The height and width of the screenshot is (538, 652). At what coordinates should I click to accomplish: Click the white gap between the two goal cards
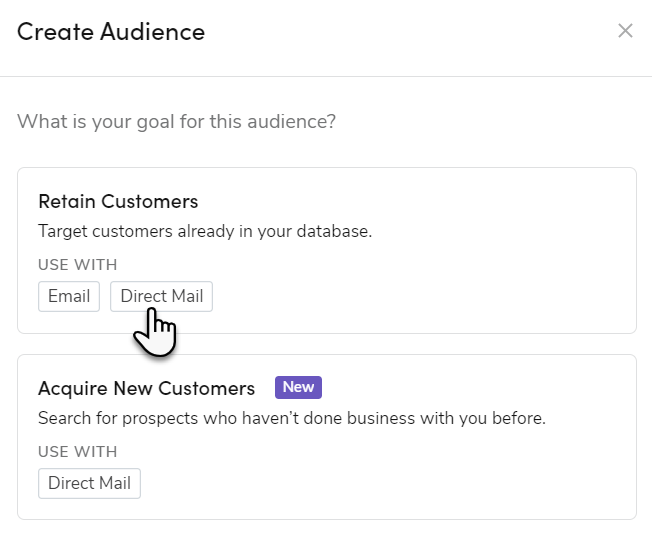(326, 344)
